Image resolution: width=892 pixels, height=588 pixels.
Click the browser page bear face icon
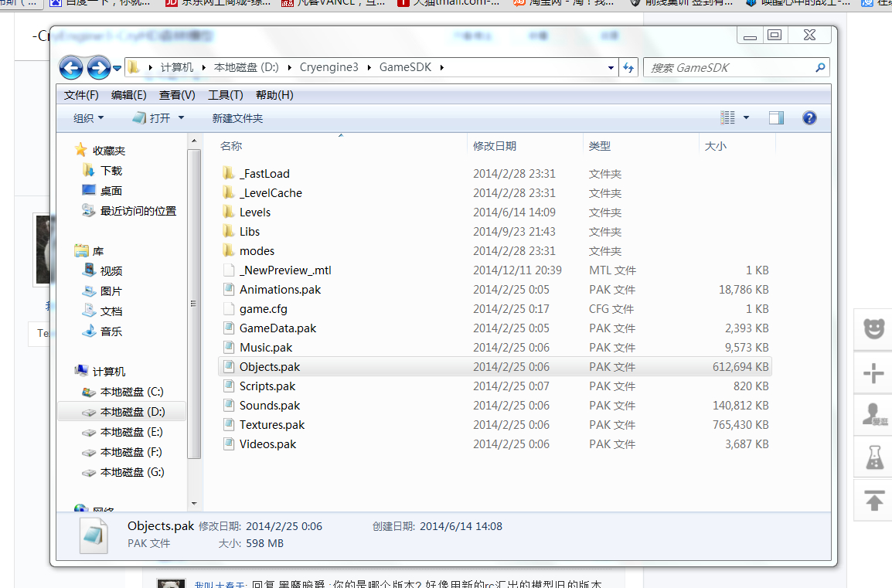pyautogui.click(x=873, y=329)
